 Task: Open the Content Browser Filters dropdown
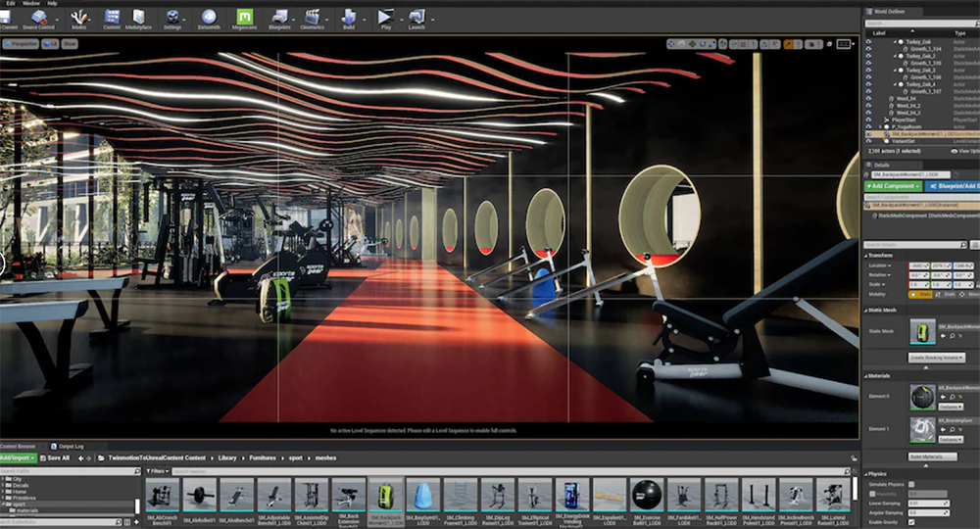[158, 471]
